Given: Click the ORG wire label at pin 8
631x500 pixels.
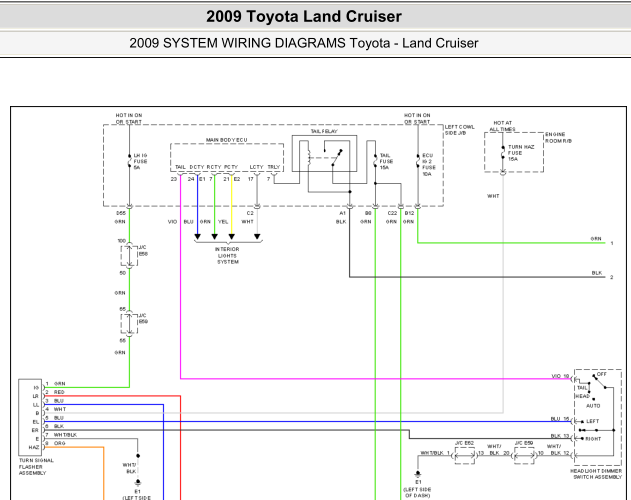Looking at the screenshot, I should coord(60,443).
